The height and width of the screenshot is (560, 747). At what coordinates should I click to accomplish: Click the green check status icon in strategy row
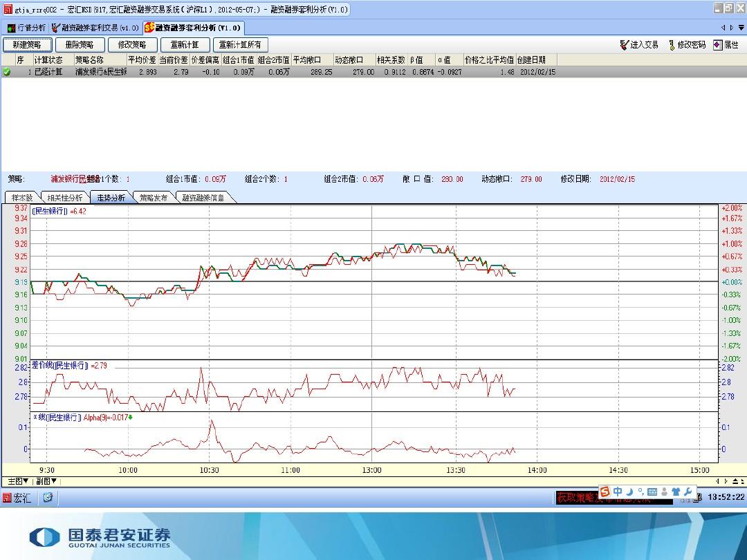pos(7,72)
